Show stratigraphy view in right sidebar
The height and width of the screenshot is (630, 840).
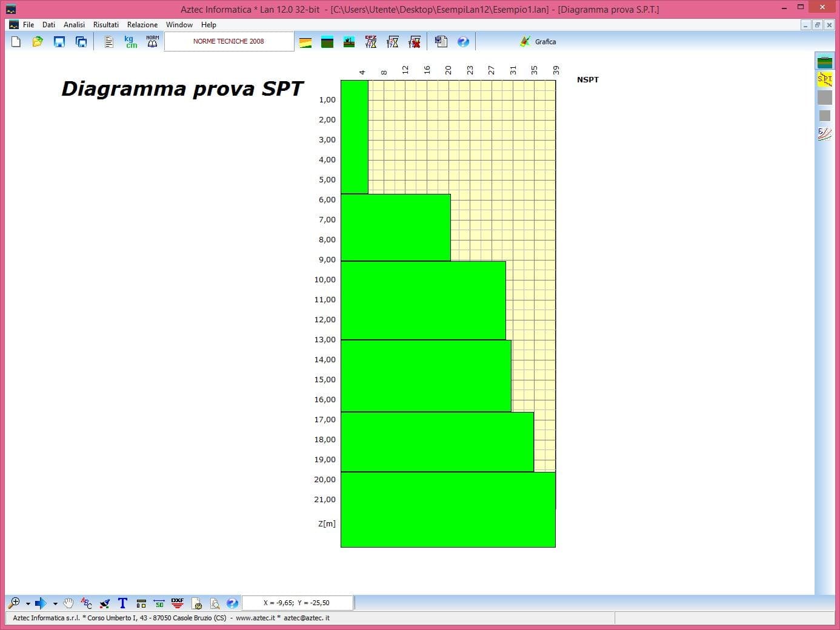pyautogui.click(x=825, y=61)
